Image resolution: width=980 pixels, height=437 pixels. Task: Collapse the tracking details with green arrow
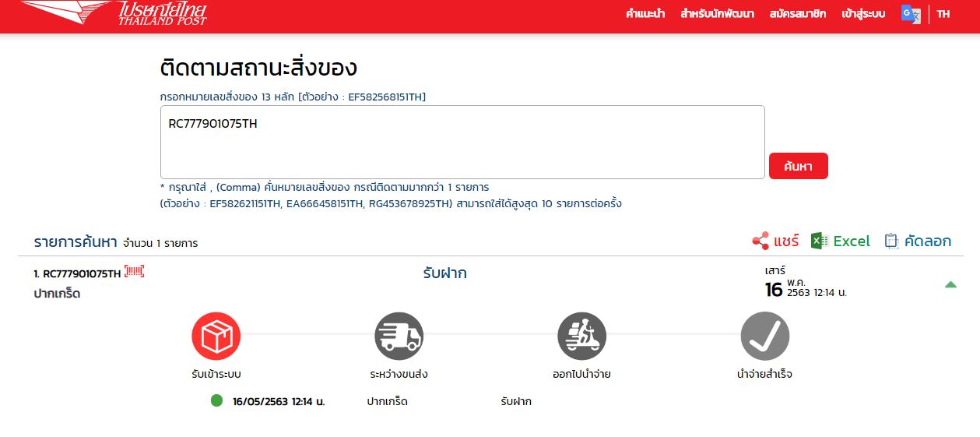click(950, 285)
